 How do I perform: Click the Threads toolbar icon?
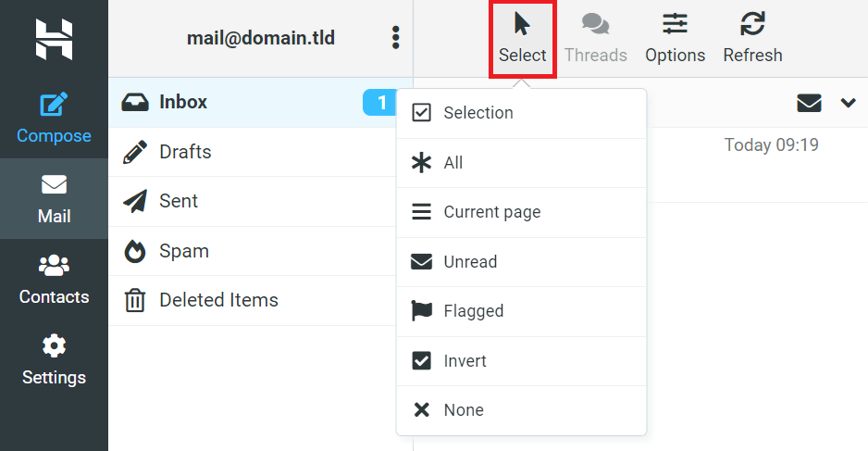click(x=595, y=24)
